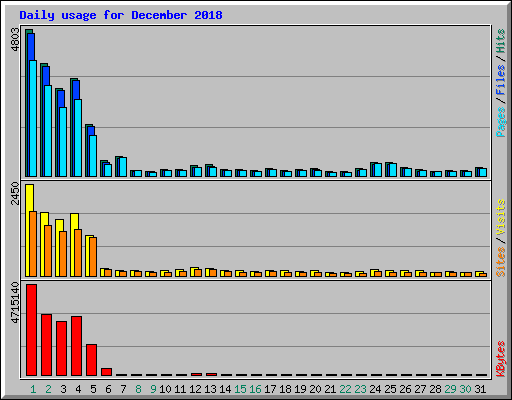
Task: Click the red KBytes bar for day 1
Action: (31, 330)
